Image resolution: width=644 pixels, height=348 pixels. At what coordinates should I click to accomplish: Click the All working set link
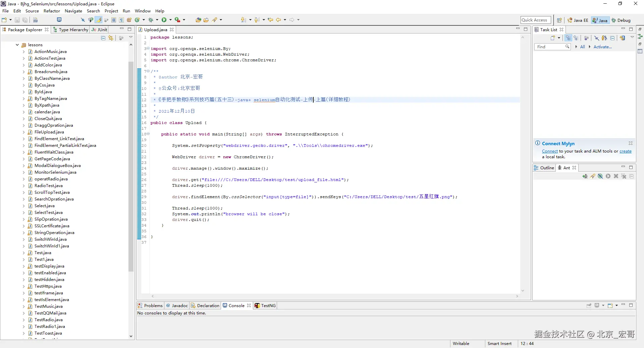[583, 47]
